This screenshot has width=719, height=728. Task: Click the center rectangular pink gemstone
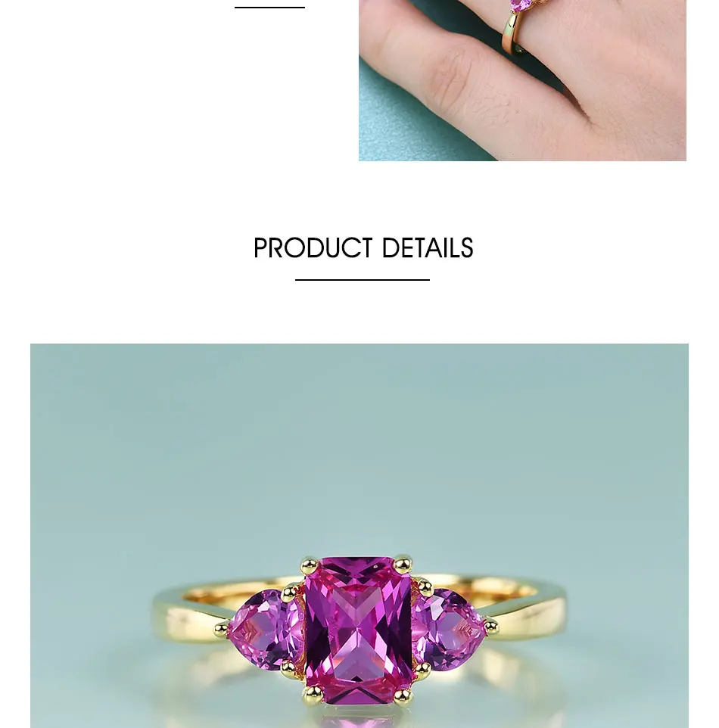(x=359, y=630)
